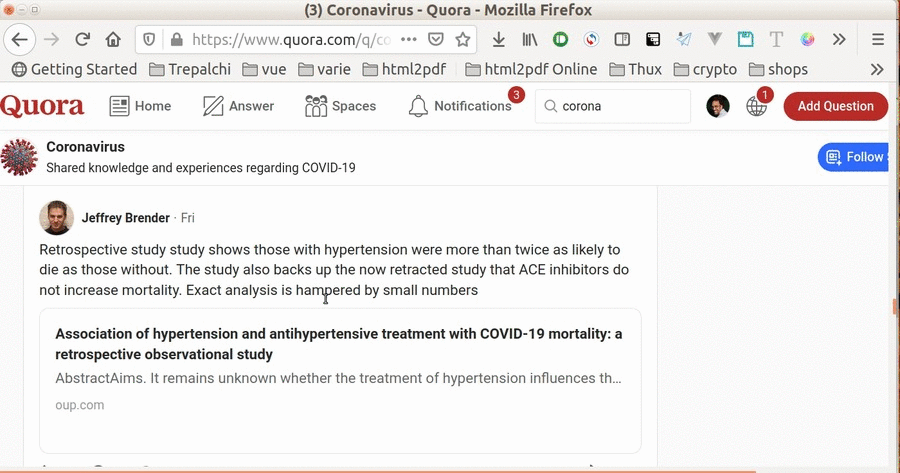Click the Quora logo
Viewport: 900px width, 473px height.
tap(42, 106)
